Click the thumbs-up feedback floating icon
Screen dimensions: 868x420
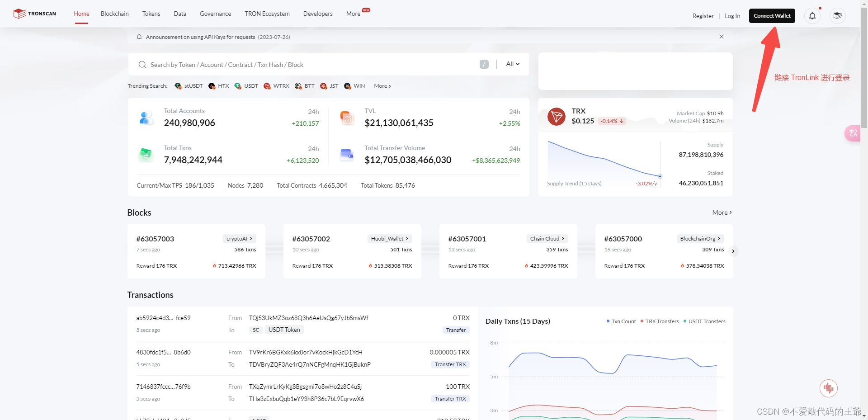coord(829,388)
